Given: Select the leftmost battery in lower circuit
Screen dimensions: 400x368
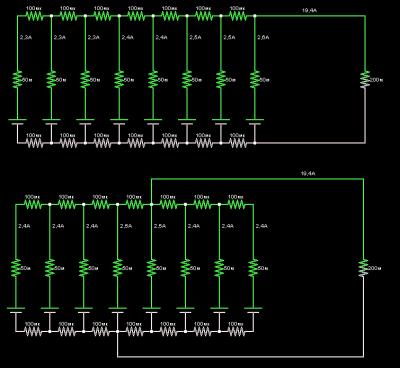Looking at the screenshot, I should pyautogui.click(x=16, y=310).
